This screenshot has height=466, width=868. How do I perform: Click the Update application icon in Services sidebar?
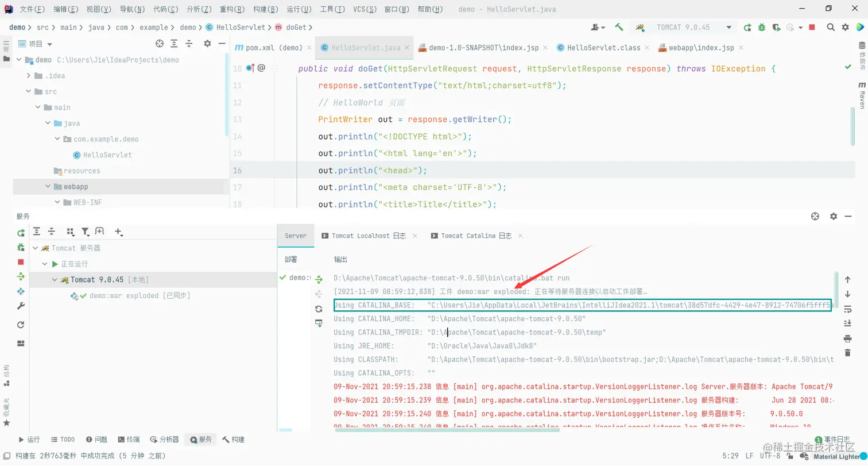click(x=21, y=291)
